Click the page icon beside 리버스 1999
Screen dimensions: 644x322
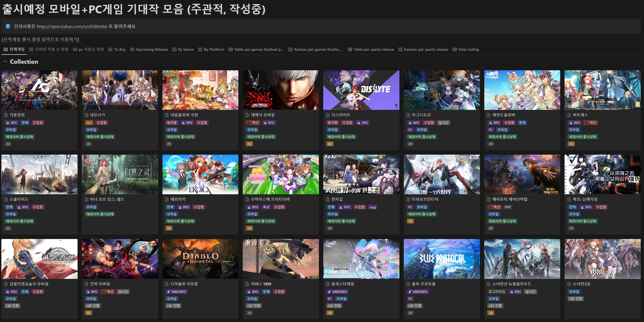coord(247,284)
